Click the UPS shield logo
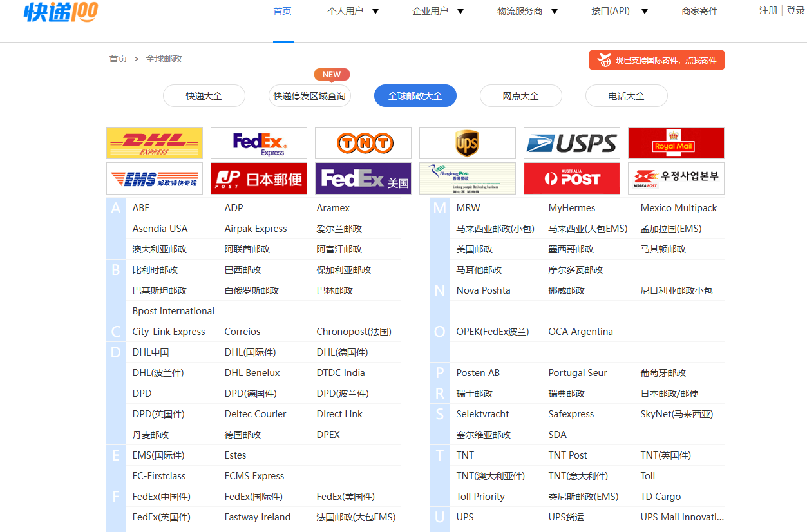This screenshot has height=532, width=807. point(467,143)
